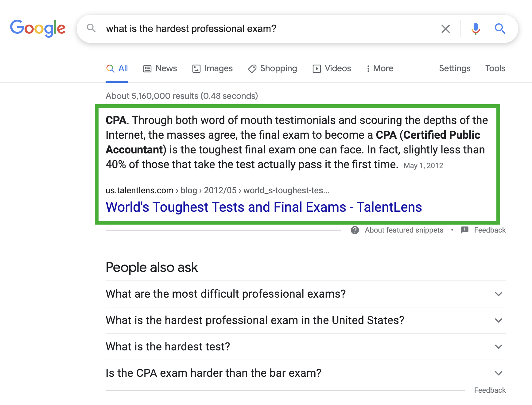532x405 pixels.
Task: Open About featured snippets link
Action: 404,230
